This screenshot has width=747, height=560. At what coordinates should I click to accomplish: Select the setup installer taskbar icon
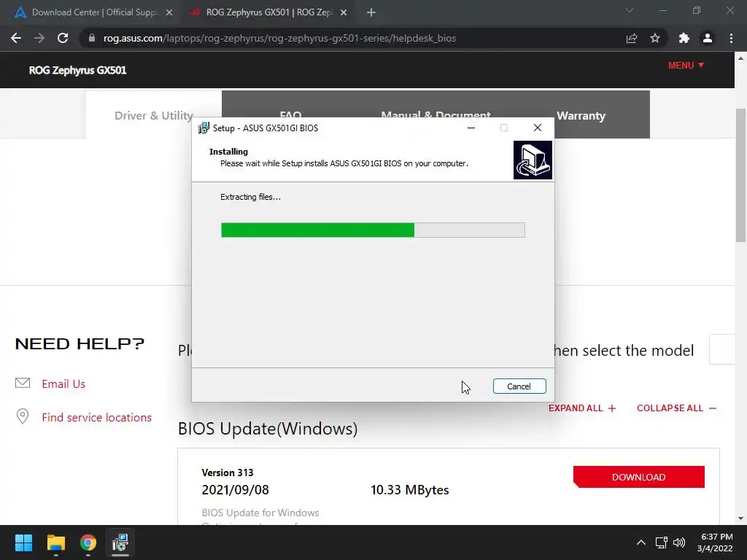(x=120, y=542)
